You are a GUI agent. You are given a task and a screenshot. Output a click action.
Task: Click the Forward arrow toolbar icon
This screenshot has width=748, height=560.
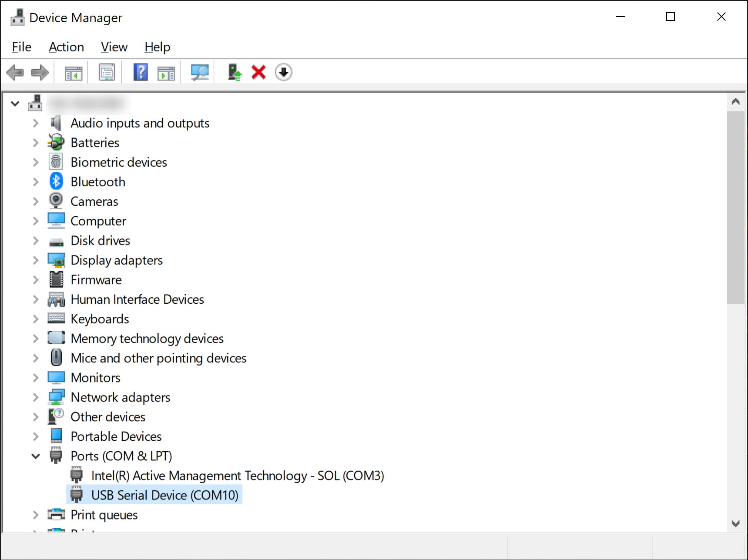tap(40, 72)
